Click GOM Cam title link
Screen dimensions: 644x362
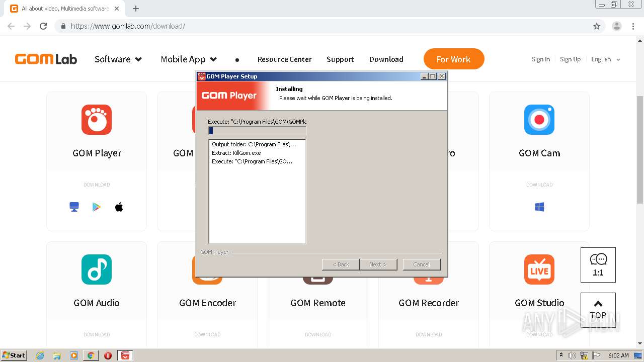[539, 153]
